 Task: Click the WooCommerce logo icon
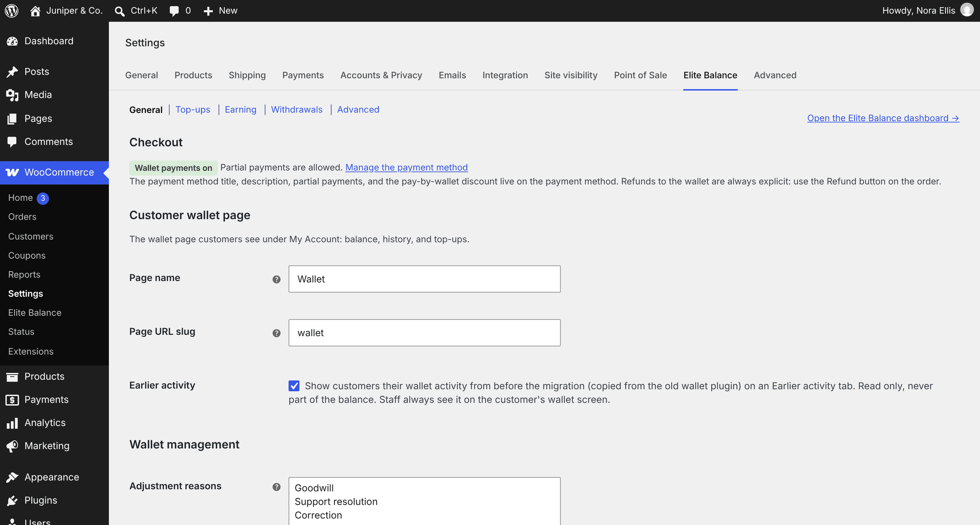12,172
